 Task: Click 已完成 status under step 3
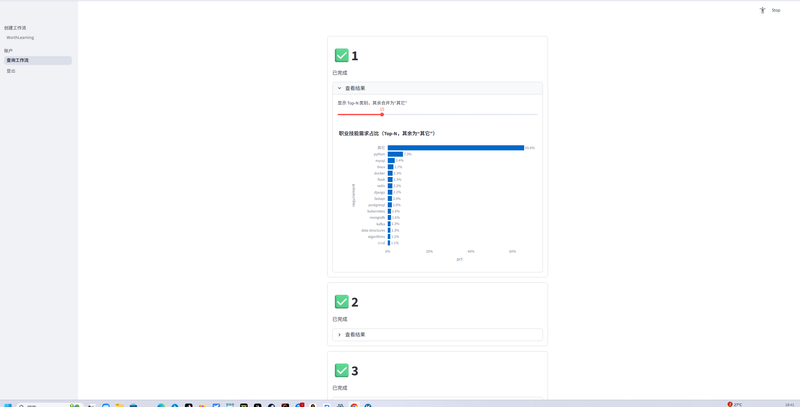tap(340, 388)
